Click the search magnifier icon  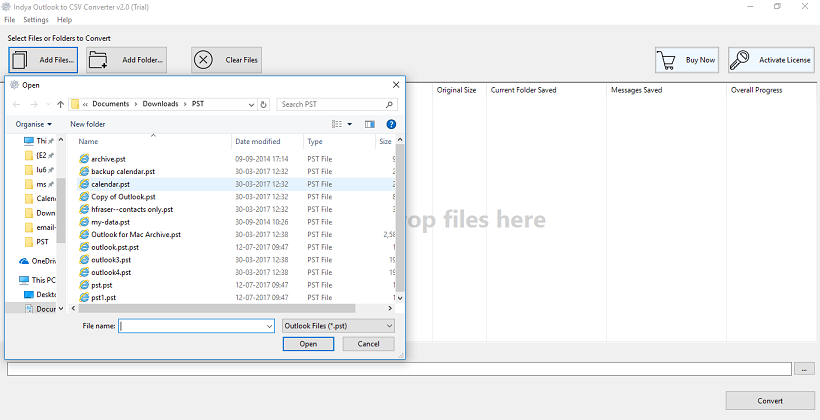[x=389, y=104]
